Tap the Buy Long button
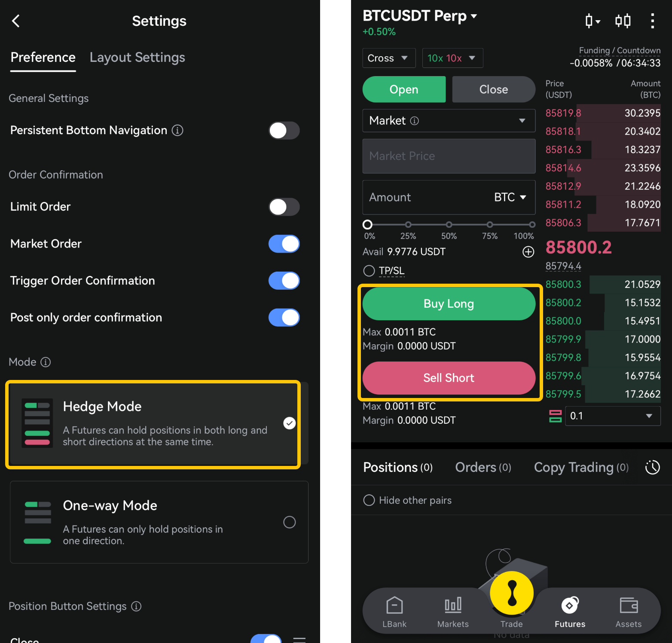Image resolution: width=672 pixels, height=643 pixels. (449, 304)
